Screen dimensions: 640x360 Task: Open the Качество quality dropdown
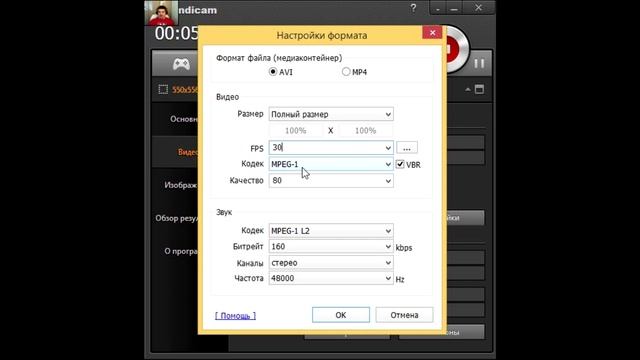[x=331, y=180]
